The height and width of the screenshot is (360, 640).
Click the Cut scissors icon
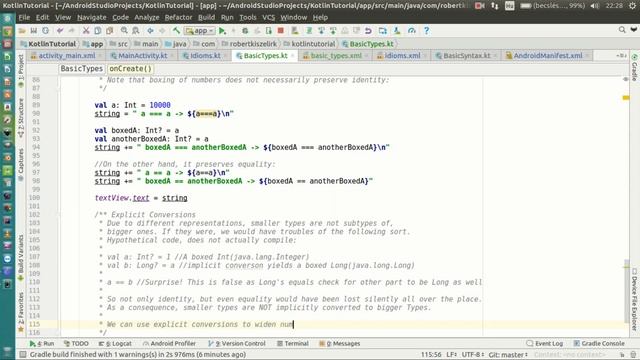tap(86, 31)
